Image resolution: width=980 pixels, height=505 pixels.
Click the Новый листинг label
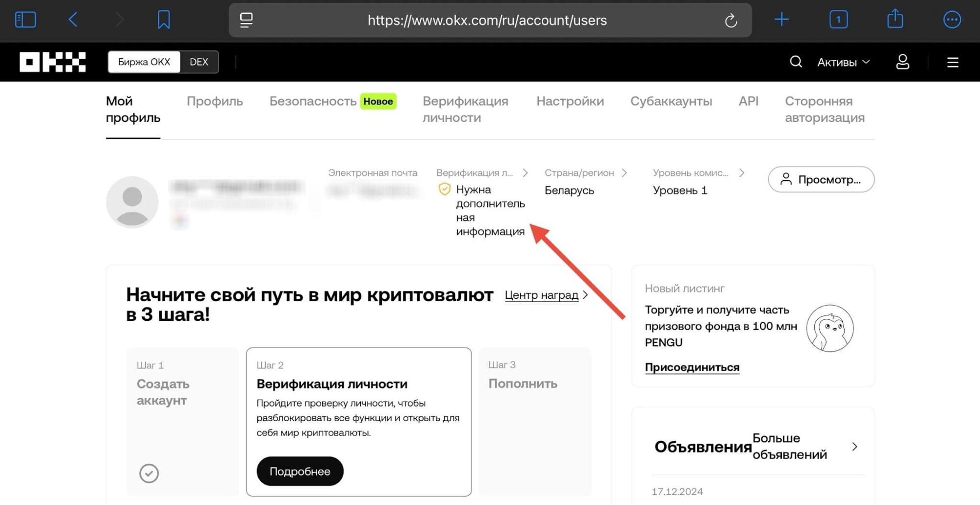[684, 289]
